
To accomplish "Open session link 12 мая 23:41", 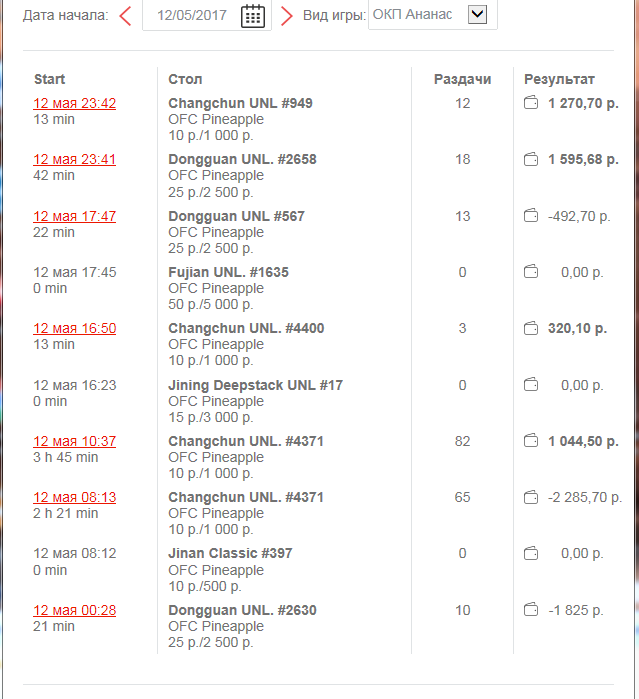I will pyautogui.click(x=74, y=160).
